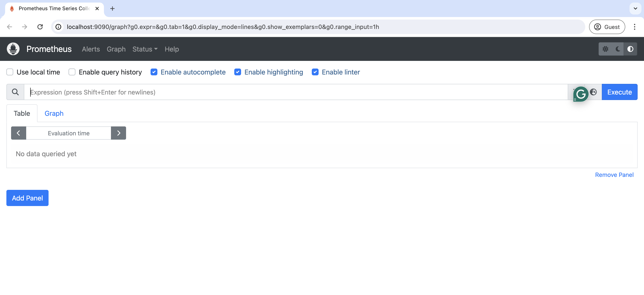
Task: Click the 'No data queried yet' text
Action: click(x=46, y=154)
